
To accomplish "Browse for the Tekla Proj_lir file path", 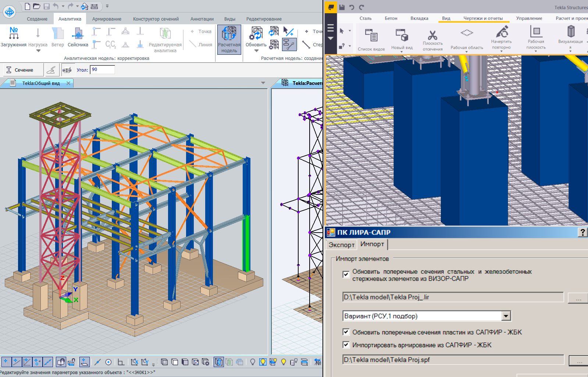I will [x=578, y=298].
